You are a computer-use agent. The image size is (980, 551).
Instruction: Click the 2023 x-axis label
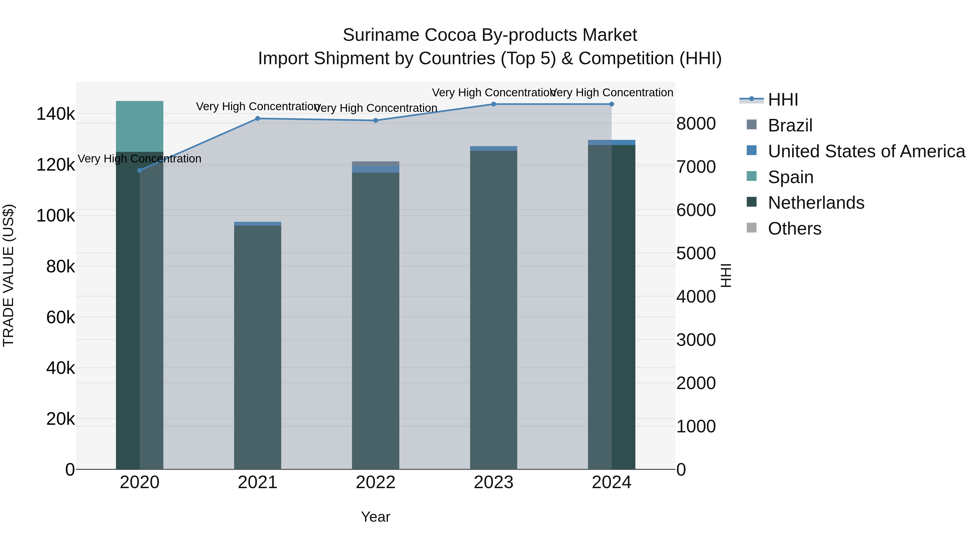(494, 482)
